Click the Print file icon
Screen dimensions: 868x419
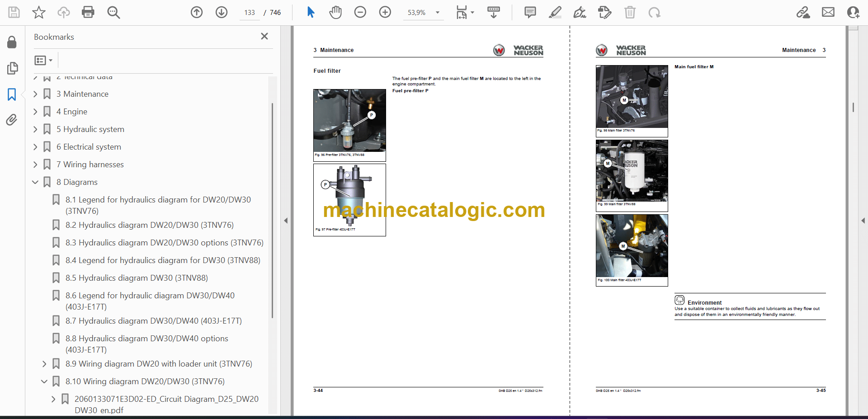pos(88,12)
